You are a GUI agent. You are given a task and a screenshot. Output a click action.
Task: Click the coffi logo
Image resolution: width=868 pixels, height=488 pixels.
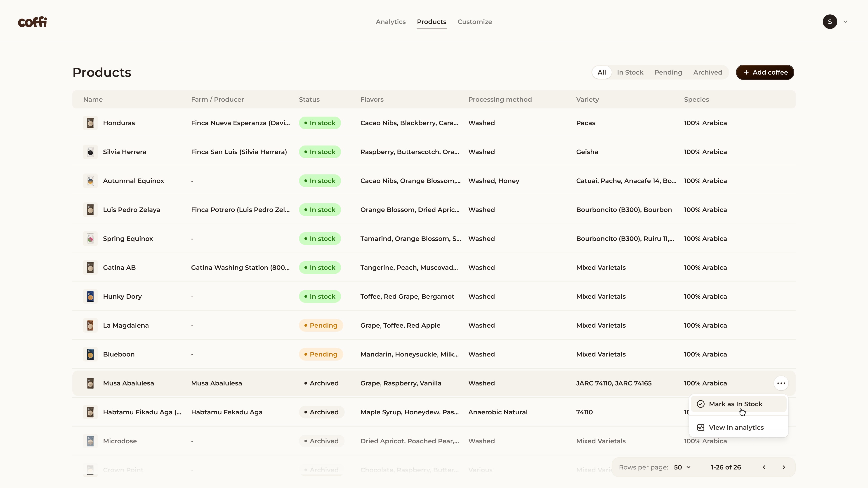(x=32, y=22)
